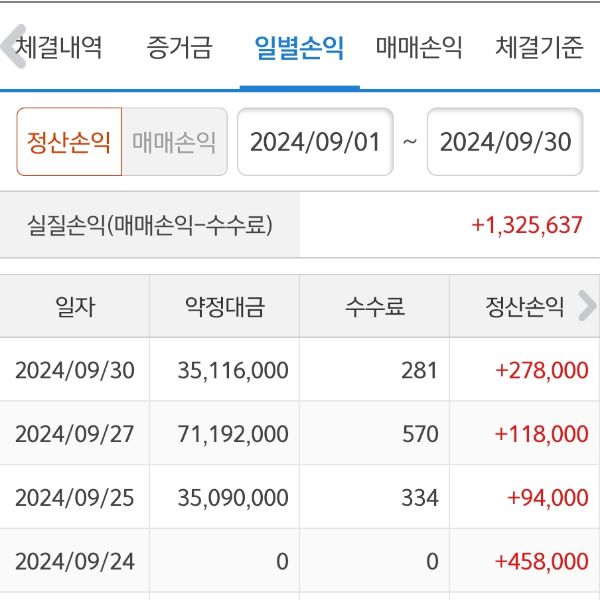
Task: Open the start date 2024/09/01 picker
Action: click(315, 142)
